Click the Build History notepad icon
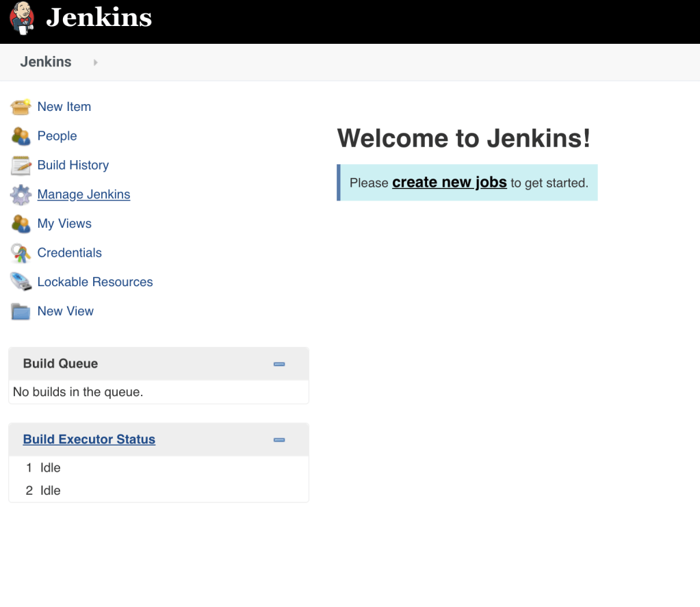Image resolution: width=700 pixels, height=607 pixels. coord(21,165)
